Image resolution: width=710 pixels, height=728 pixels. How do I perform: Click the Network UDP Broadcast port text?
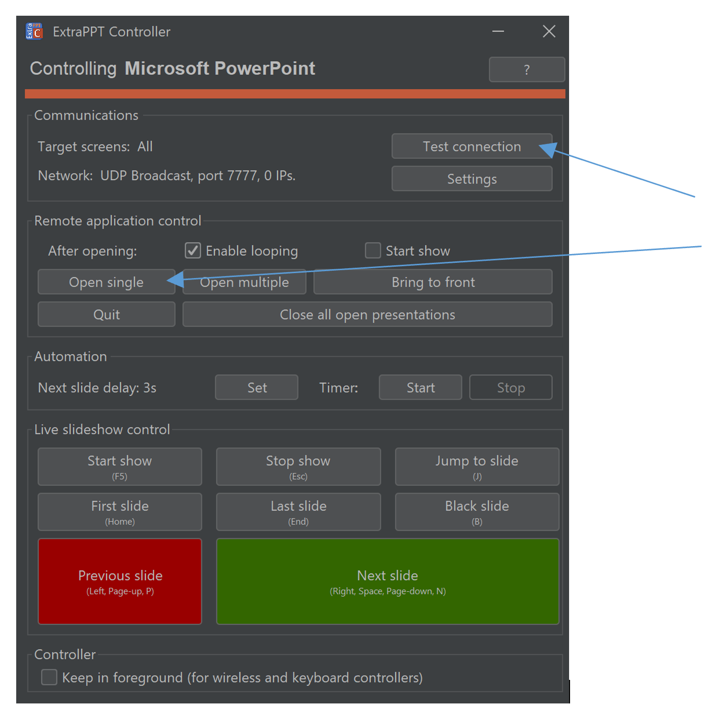click(167, 175)
